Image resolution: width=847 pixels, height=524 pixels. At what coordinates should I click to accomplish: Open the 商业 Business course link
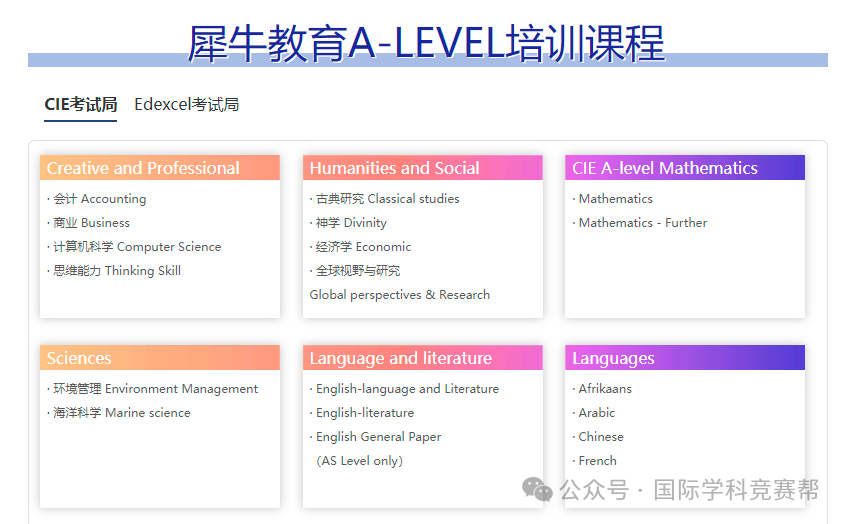click(x=91, y=223)
